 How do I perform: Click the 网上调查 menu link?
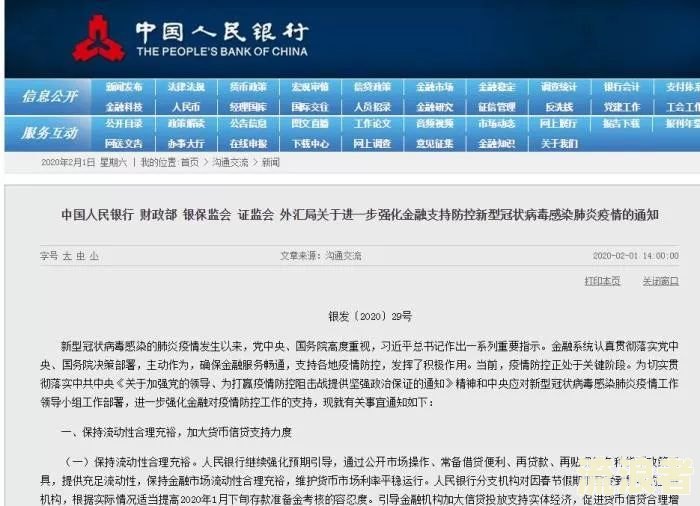(372, 144)
